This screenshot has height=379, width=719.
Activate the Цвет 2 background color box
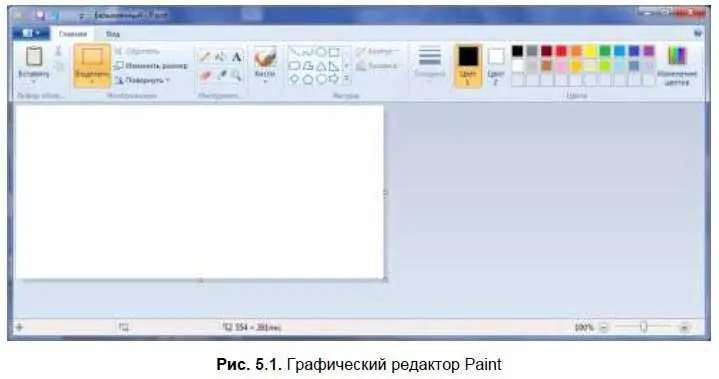pyautogui.click(x=496, y=66)
